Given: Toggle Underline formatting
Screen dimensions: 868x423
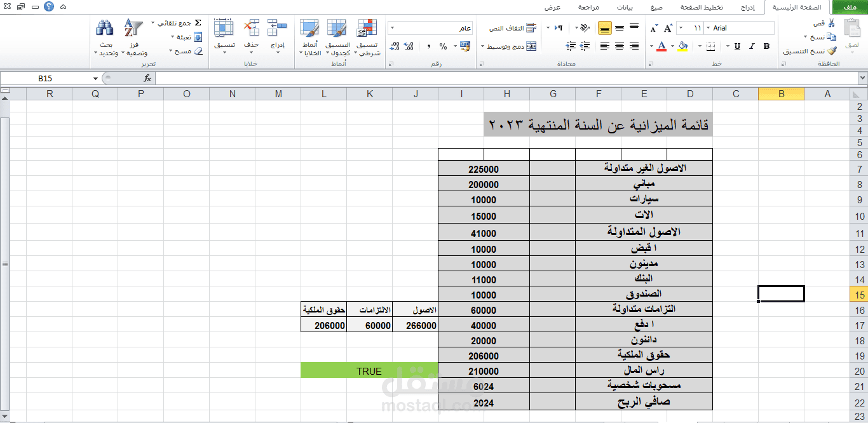Looking at the screenshot, I should (x=737, y=46).
